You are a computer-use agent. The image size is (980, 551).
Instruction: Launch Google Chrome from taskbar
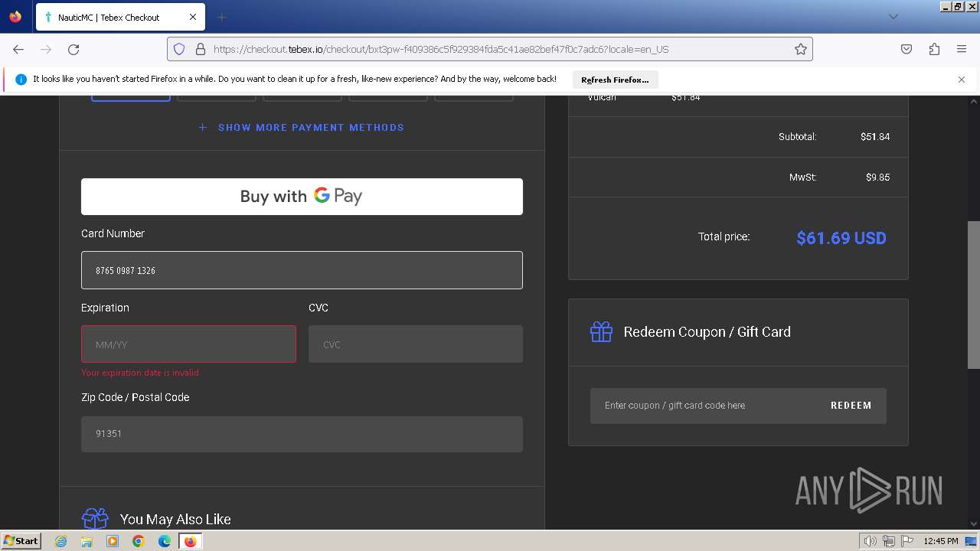coord(139,541)
